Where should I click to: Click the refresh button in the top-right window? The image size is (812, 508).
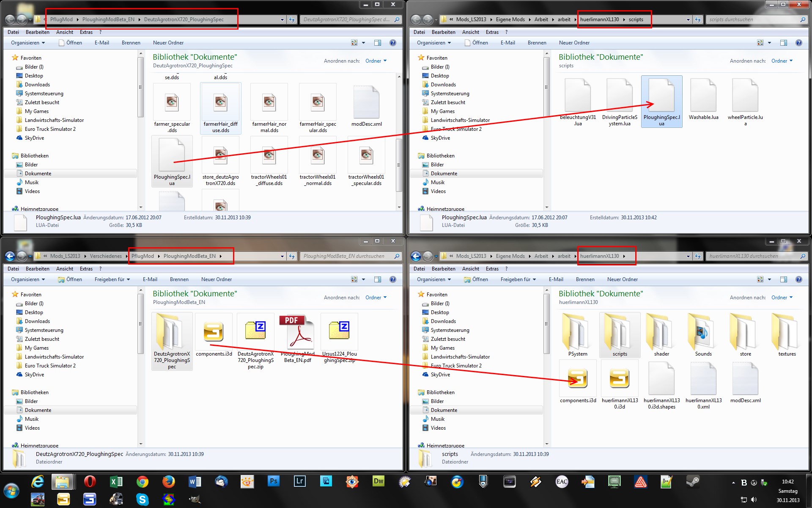698,19
